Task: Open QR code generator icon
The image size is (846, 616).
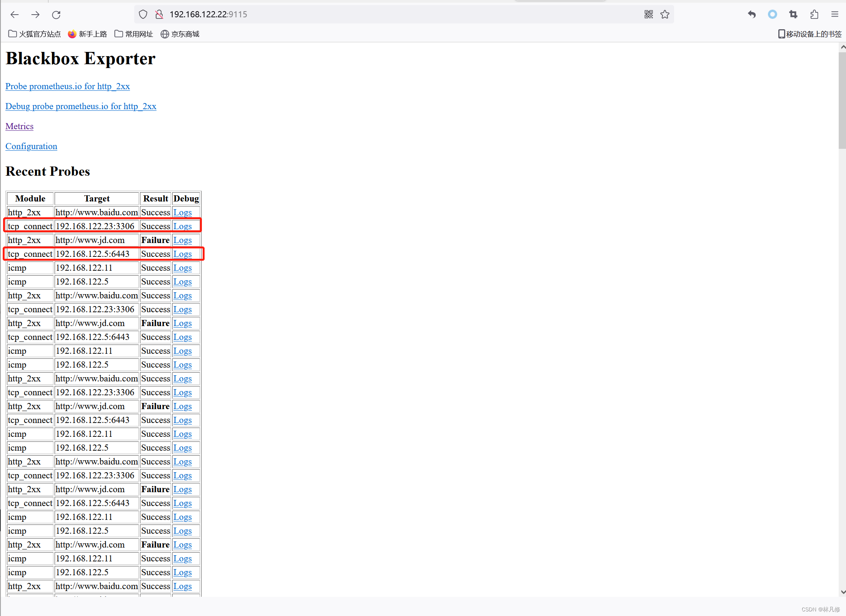Action: 649,15
